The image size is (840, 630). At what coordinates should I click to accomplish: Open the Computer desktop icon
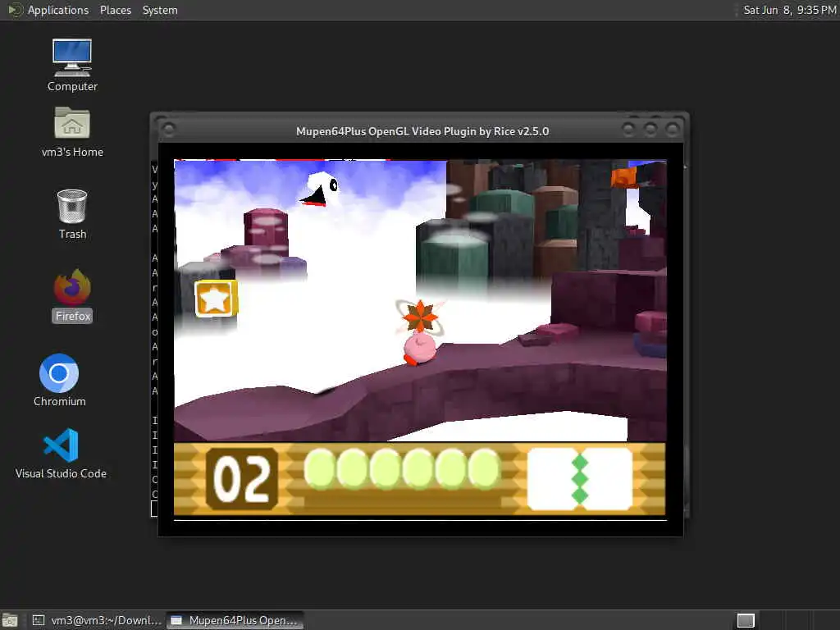click(72, 65)
